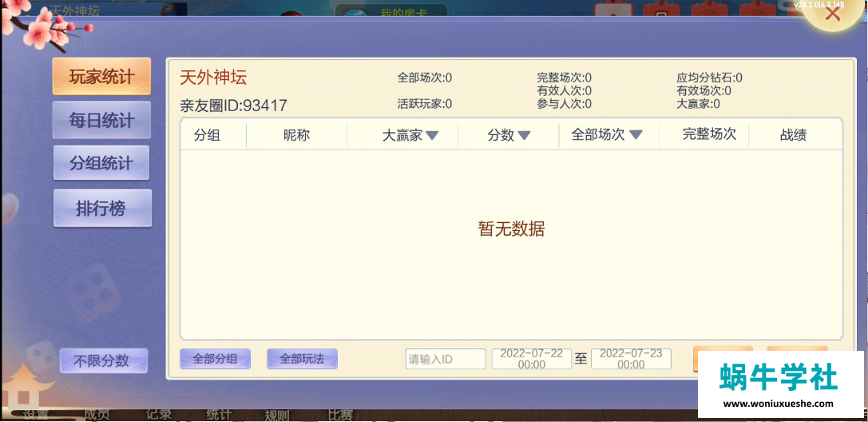Pick the start date 2022-07-22 field
The width and height of the screenshot is (868, 422).
[x=532, y=359]
